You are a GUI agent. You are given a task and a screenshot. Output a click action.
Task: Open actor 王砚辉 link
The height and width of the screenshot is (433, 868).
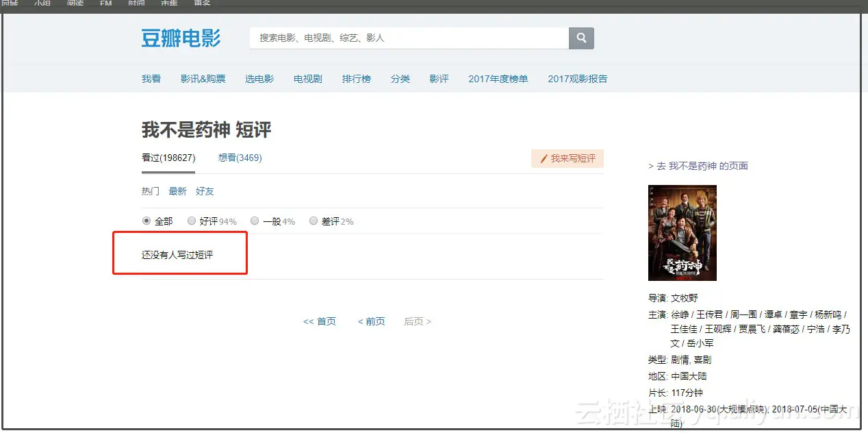click(718, 330)
